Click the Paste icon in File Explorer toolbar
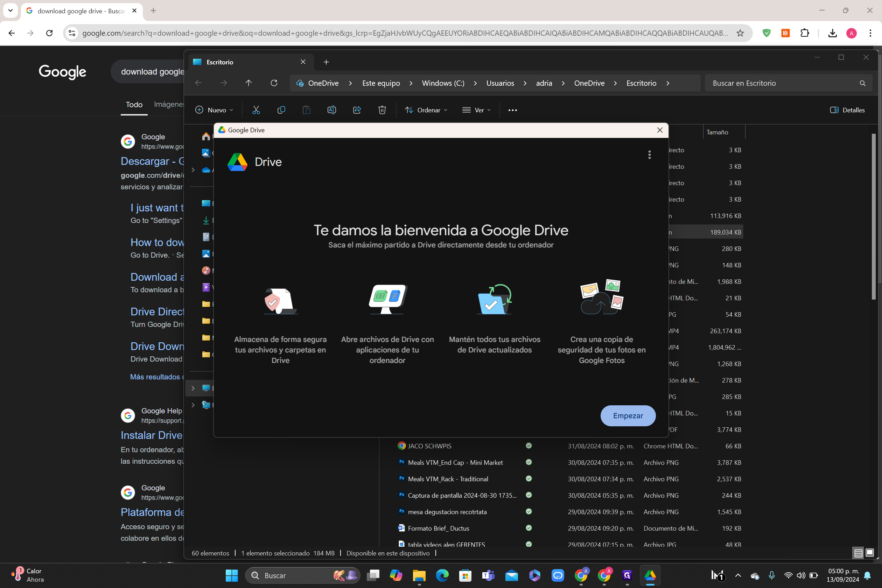The width and height of the screenshot is (882, 588). pyautogui.click(x=306, y=110)
